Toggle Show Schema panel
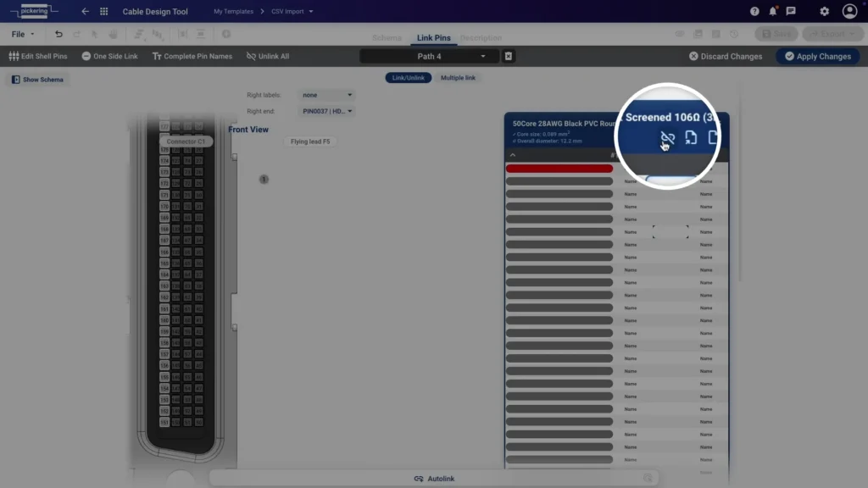This screenshot has width=868, height=488. 37,80
